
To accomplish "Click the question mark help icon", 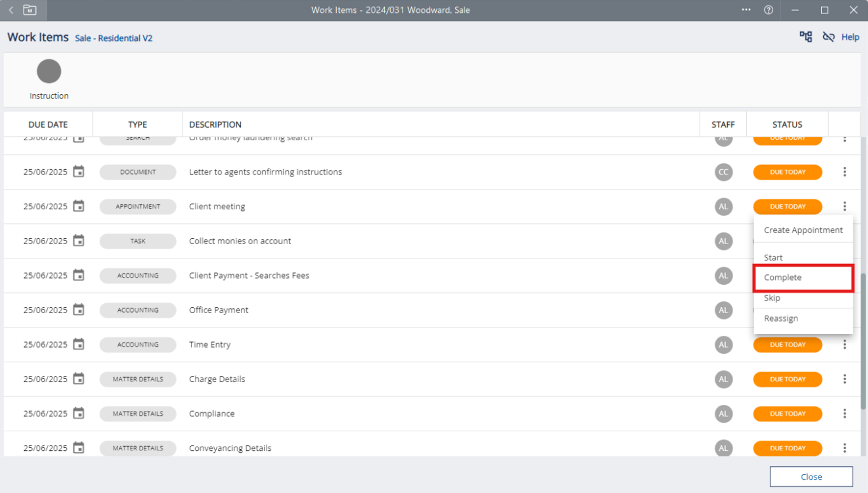I will [x=768, y=10].
